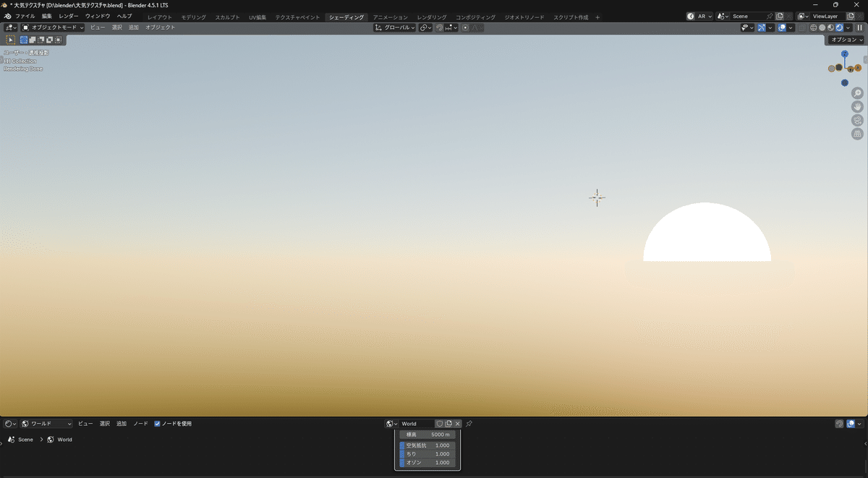Choose the Extend selection mode icon
The width and height of the screenshot is (868, 478).
33,40
